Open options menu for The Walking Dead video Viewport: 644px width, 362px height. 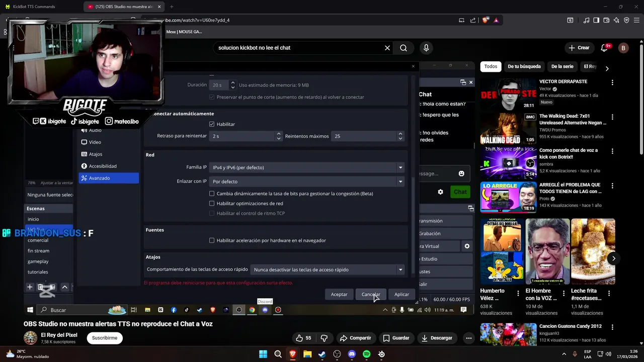pos(612,117)
